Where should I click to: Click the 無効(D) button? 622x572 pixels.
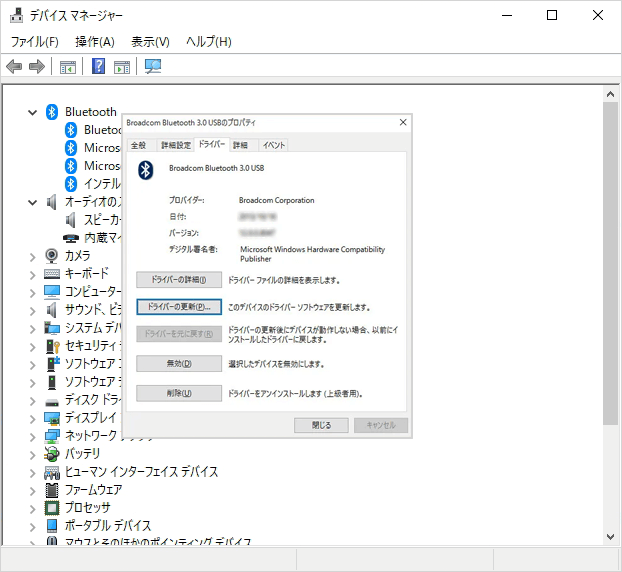click(x=179, y=364)
